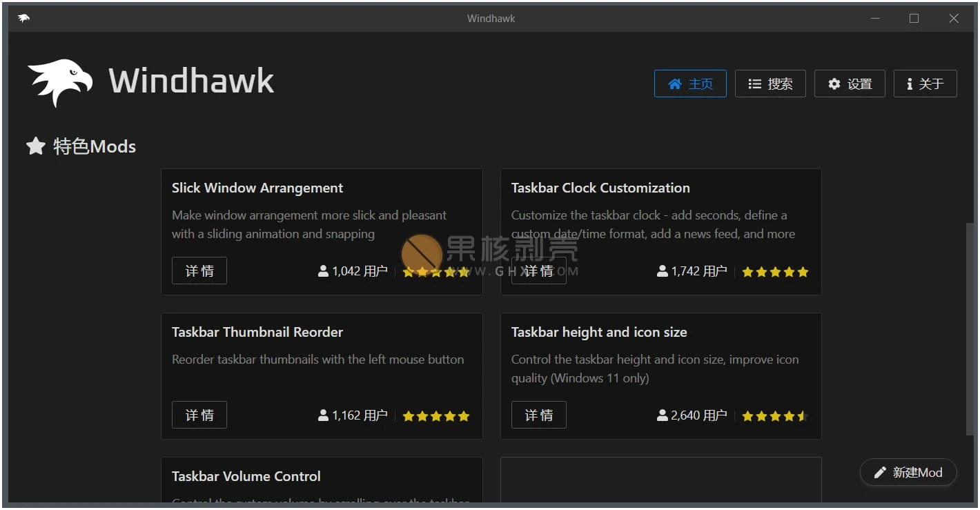
Task: Open 详情 for Taskbar Thumbnail Reorder
Action: pyautogui.click(x=199, y=415)
